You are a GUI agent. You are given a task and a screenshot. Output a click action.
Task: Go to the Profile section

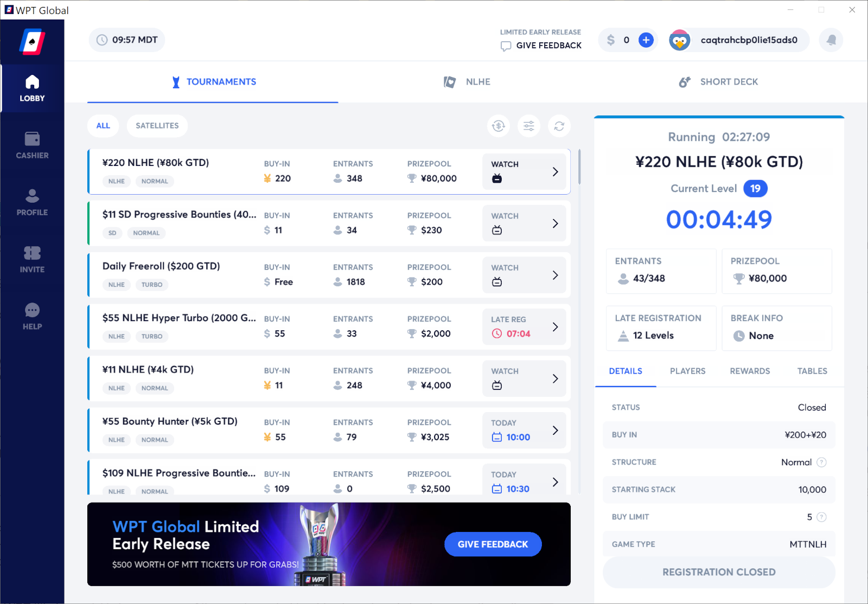point(32,202)
